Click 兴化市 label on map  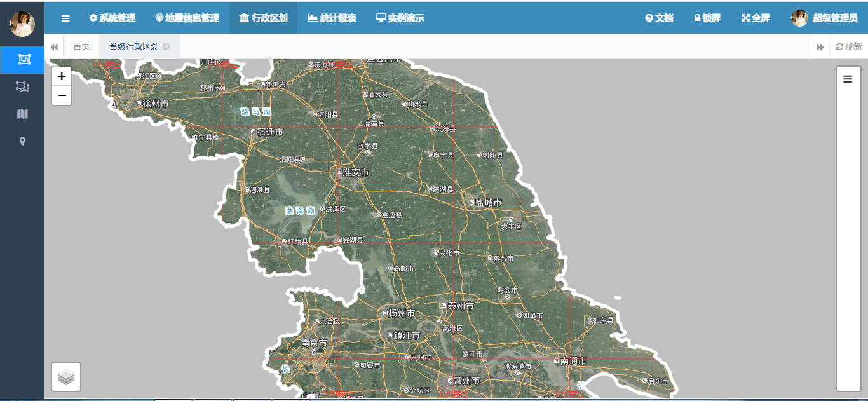(x=449, y=254)
